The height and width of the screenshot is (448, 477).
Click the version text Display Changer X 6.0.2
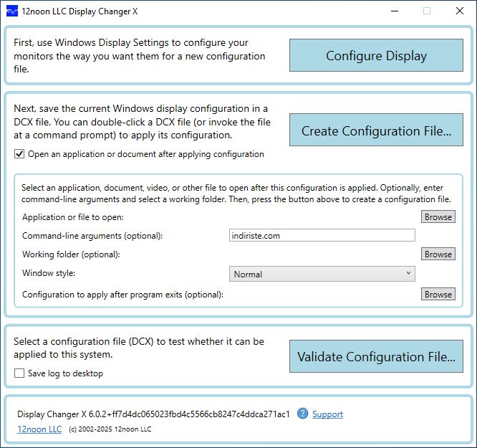point(153,414)
